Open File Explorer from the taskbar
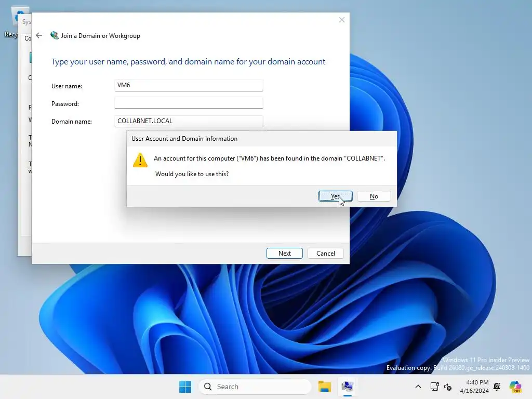Viewport: 532px width, 399px height. click(324, 387)
